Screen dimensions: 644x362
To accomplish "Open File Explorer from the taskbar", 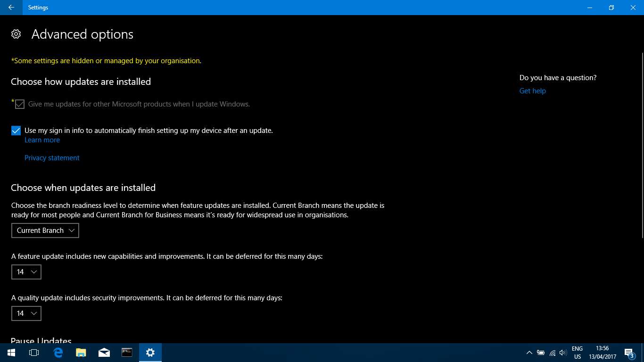I will [81, 353].
